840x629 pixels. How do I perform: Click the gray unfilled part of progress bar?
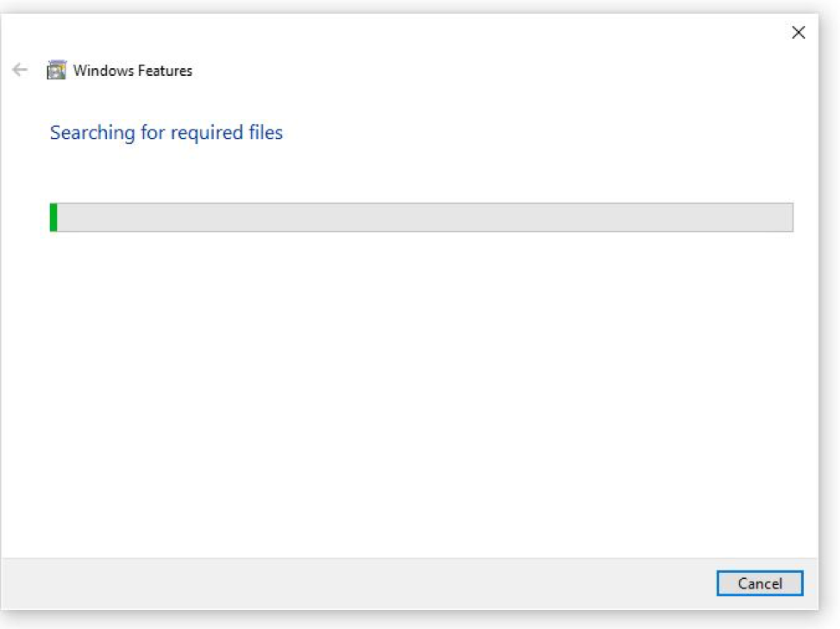click(425, 217)
